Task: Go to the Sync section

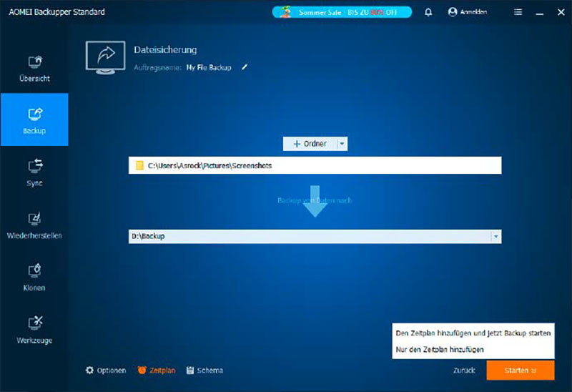Action: [34, 172]
